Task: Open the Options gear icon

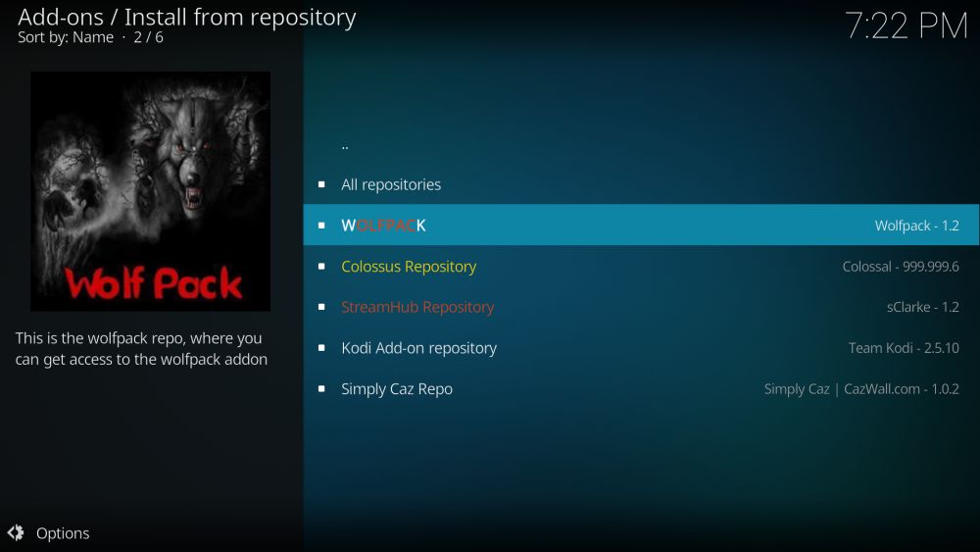Action: (x=16, y=532)
